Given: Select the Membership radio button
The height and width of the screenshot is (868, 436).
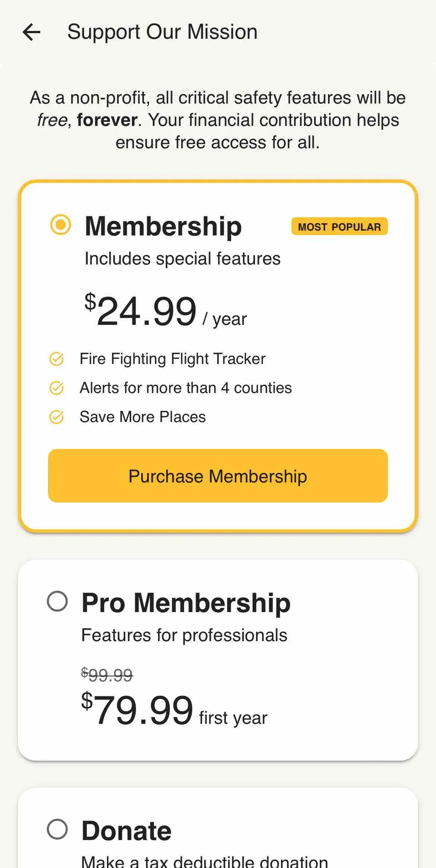Looking at the screenshot, I should (x=60, y=225).
